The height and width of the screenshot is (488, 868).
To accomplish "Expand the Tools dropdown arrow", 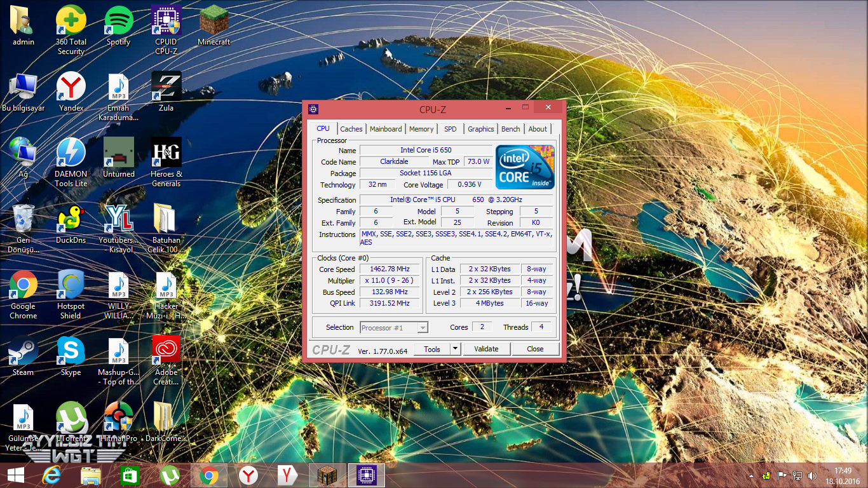I will coord(455,349).
